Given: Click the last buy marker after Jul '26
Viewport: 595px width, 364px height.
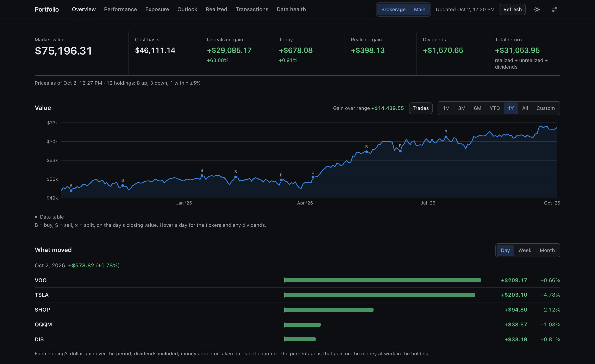Looking at the screenshot, I should coord(446,137).
